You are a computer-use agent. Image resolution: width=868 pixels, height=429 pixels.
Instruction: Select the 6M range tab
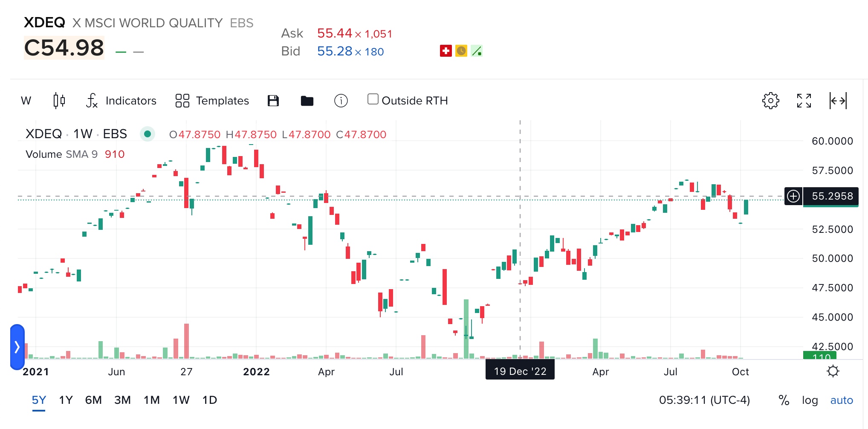point(94,400)
